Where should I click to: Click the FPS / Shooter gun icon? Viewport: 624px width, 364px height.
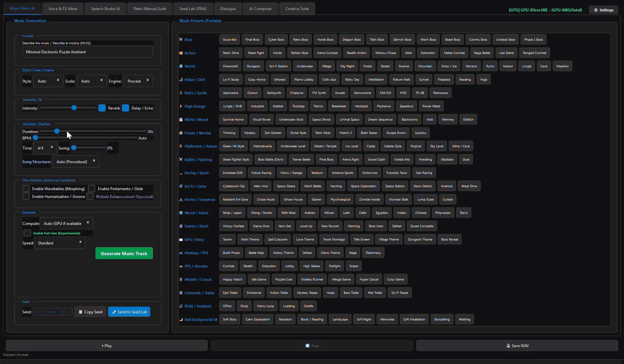pos(181,266)
